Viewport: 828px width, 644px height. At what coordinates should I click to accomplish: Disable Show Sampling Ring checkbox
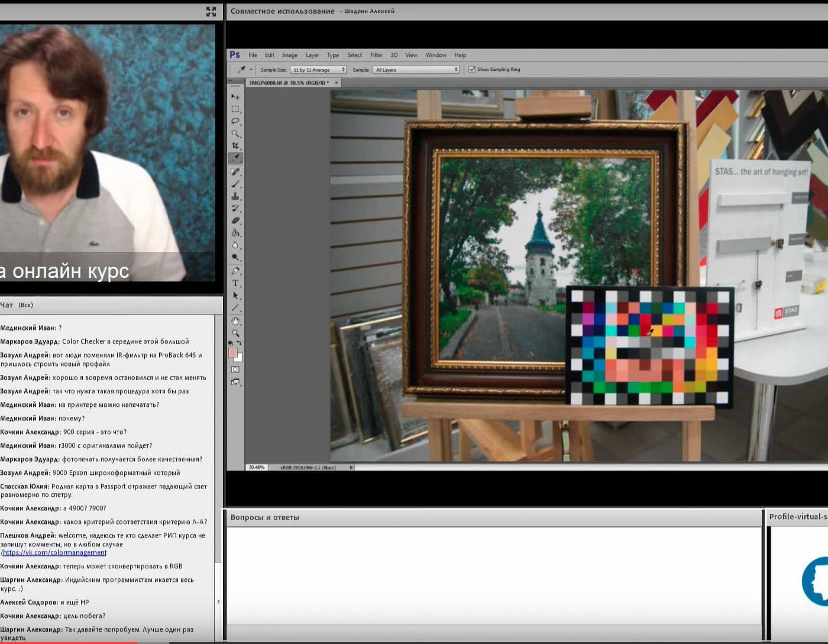[472, 70]
